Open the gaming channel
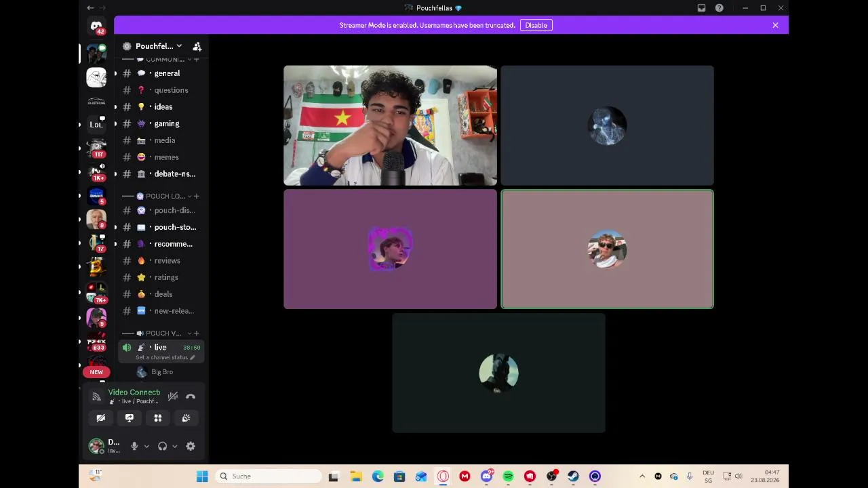868x488 pixels. click(160, 123)
